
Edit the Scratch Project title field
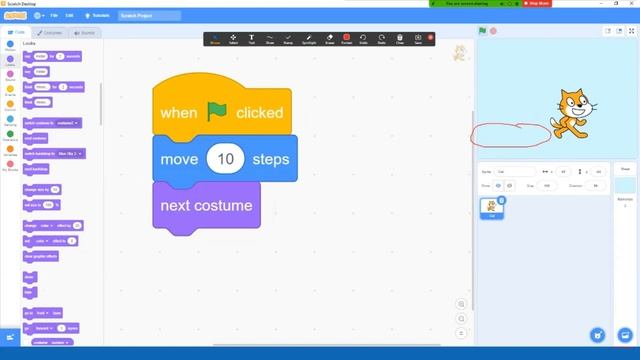coord(149,16)
